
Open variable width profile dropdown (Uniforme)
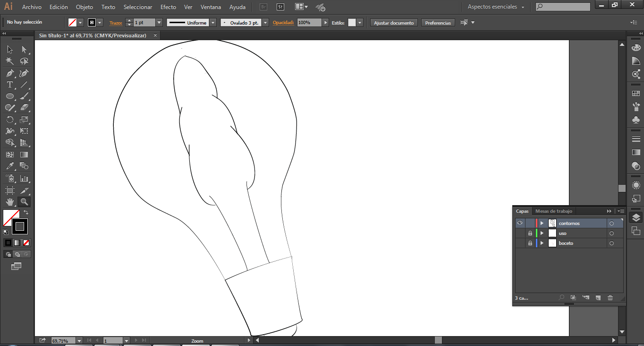[213, 23]
